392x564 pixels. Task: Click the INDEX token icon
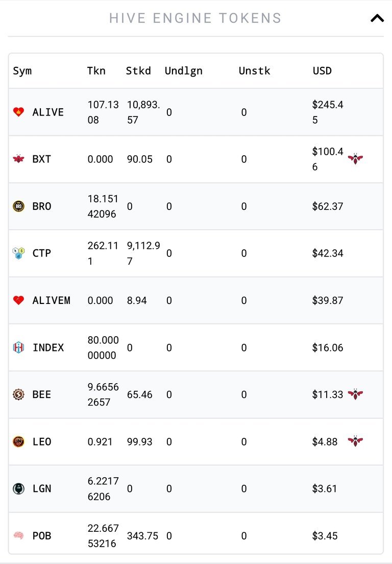[19, 347]
